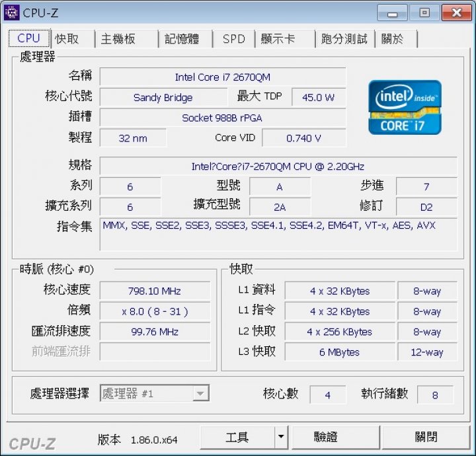Image resolution: width=476 pixels, height=456 pixels.
Task: Click the Intel Core i7 logo badge
Action: (405, 107)
